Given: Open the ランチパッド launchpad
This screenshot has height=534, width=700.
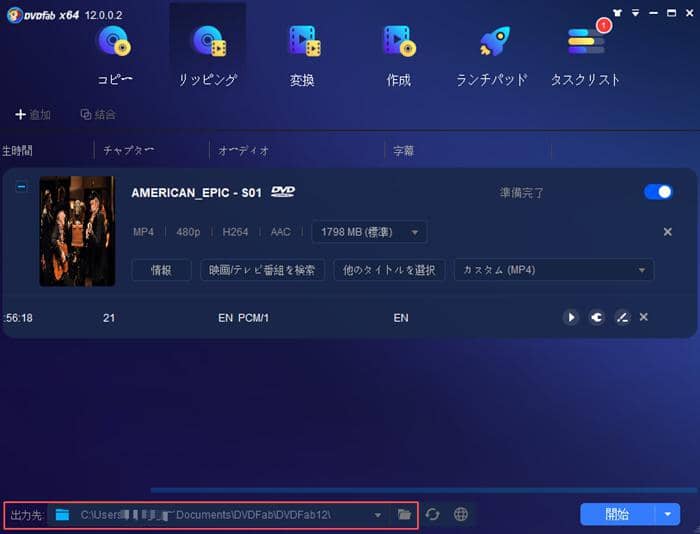Looking at the screenshot, I should coord(492,56).
